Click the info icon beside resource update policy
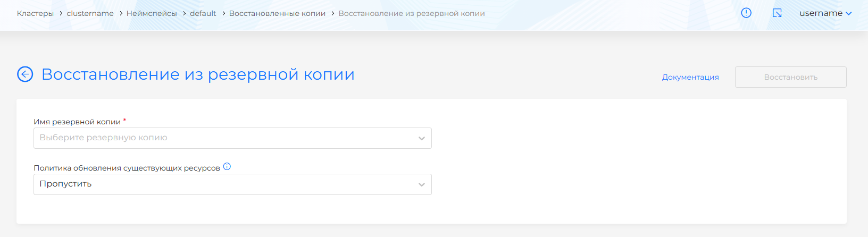The width and height of the screenshot is (868, 237). (x=227, y=166)
